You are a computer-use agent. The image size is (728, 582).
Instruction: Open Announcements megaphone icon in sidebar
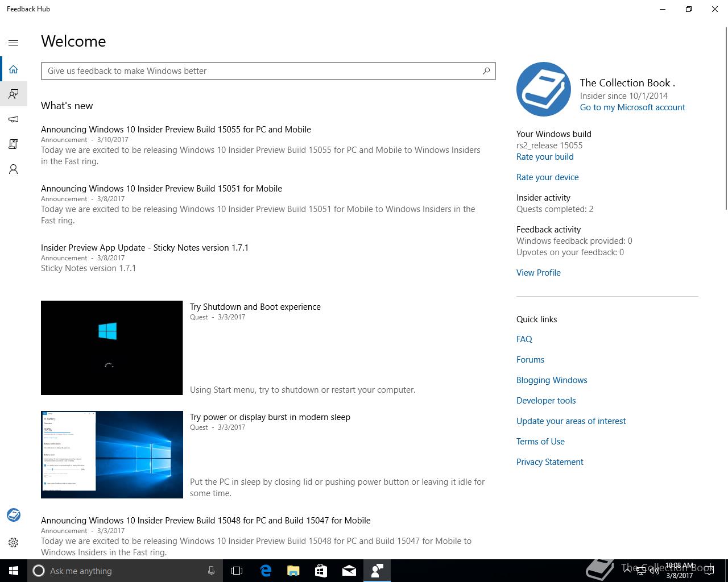(x=14, y=119)
